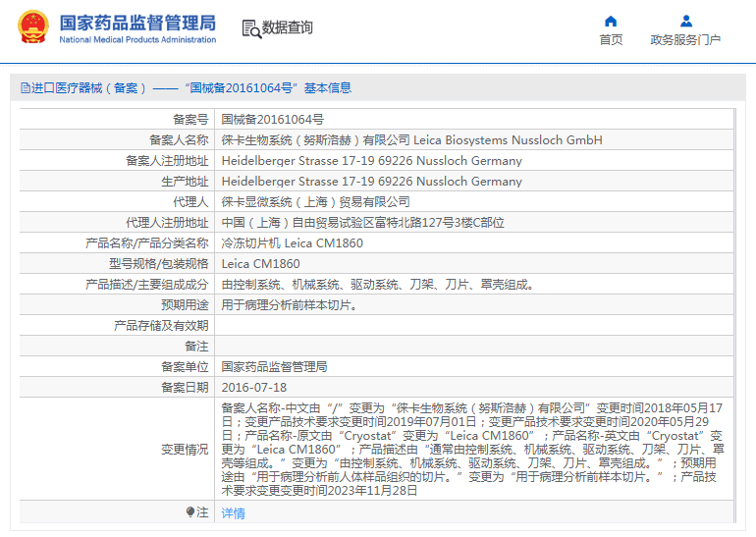The height and width of the screenshot is (537, 756).
Task: Click the 数据查询 title text
Action: tap(288, 27)
